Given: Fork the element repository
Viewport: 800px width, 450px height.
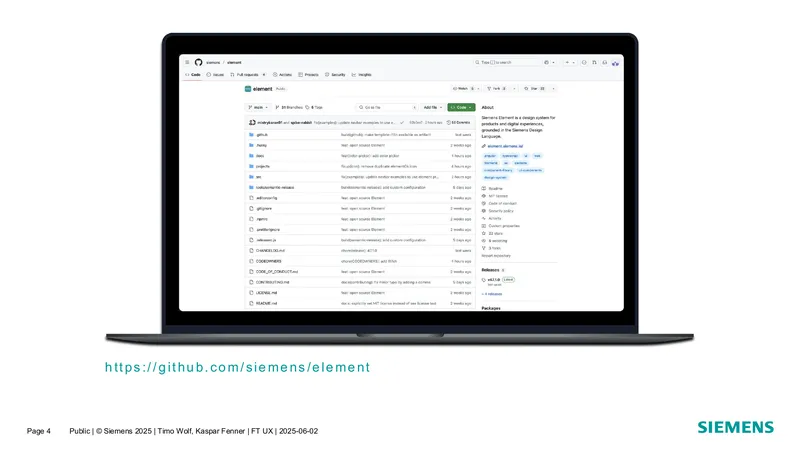Looking at the screenshot, I should coord(496,89).
